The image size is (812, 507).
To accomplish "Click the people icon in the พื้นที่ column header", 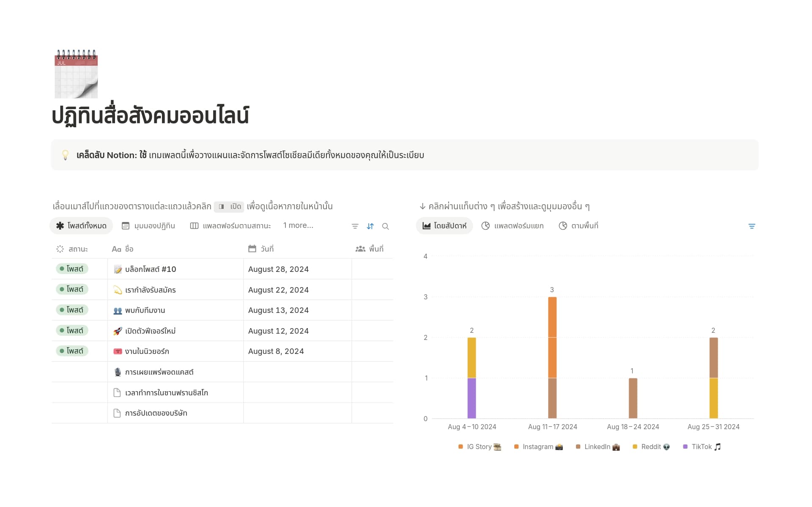I will click(361, 249).
